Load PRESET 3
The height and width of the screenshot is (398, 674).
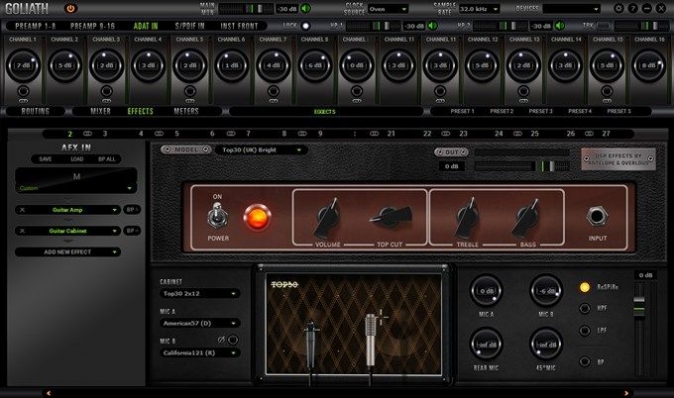(541, 111)
